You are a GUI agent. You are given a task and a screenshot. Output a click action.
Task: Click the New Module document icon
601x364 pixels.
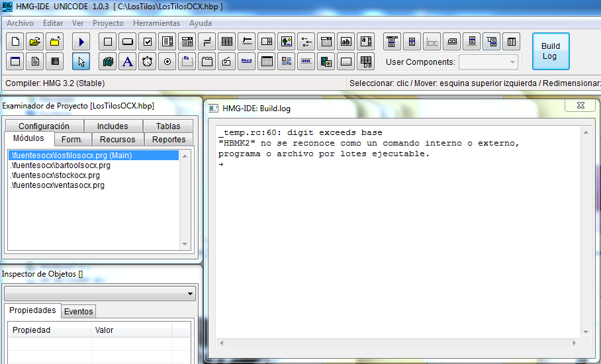pos(35,62)
